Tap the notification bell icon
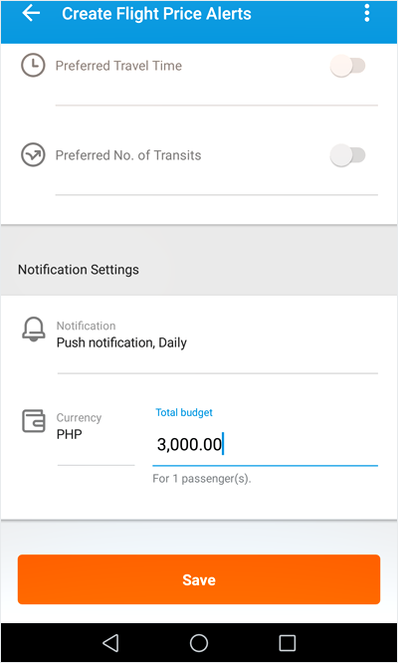 33,329
